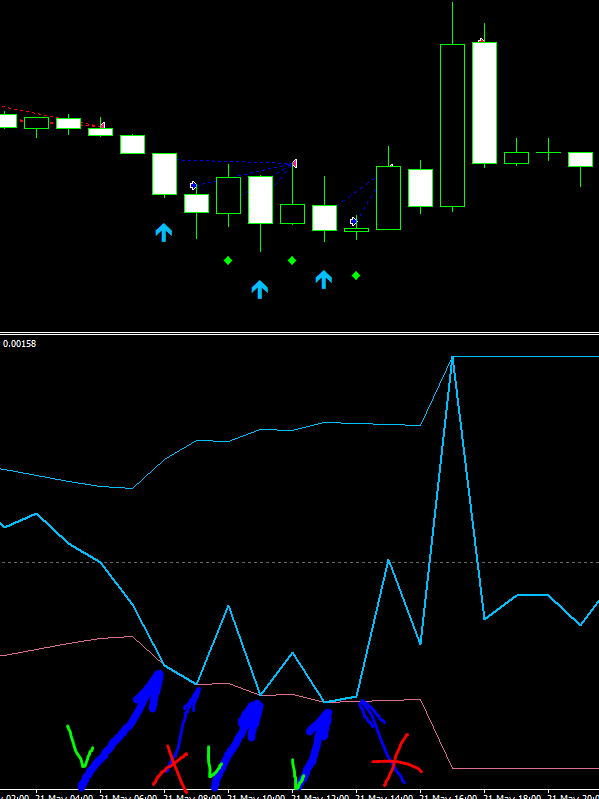Click the time axis label 21 May 16:00
The width and height of the screenshot is (599, 799).
448,795
